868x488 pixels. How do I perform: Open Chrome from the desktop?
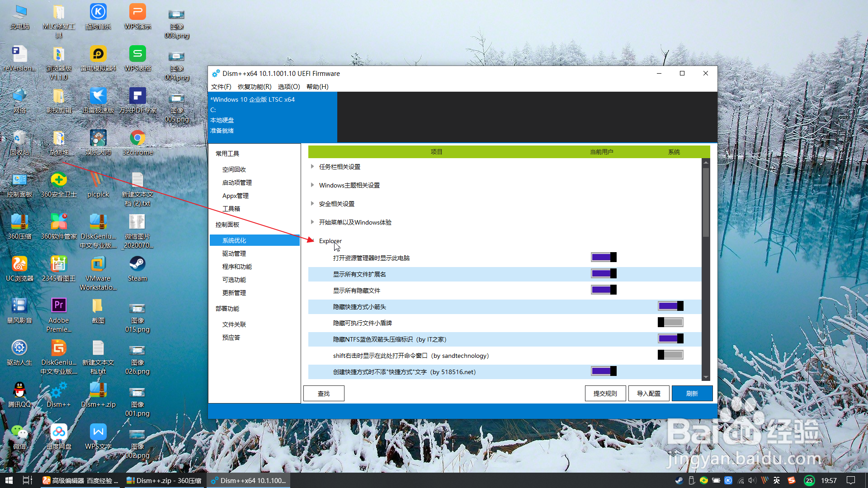(x=137, y=138)
